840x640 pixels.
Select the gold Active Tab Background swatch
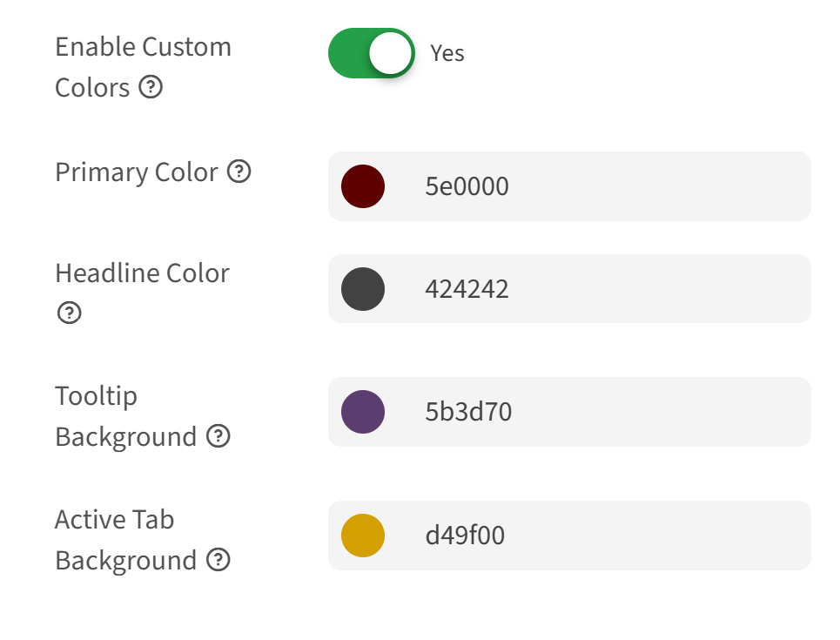(362, 536)
